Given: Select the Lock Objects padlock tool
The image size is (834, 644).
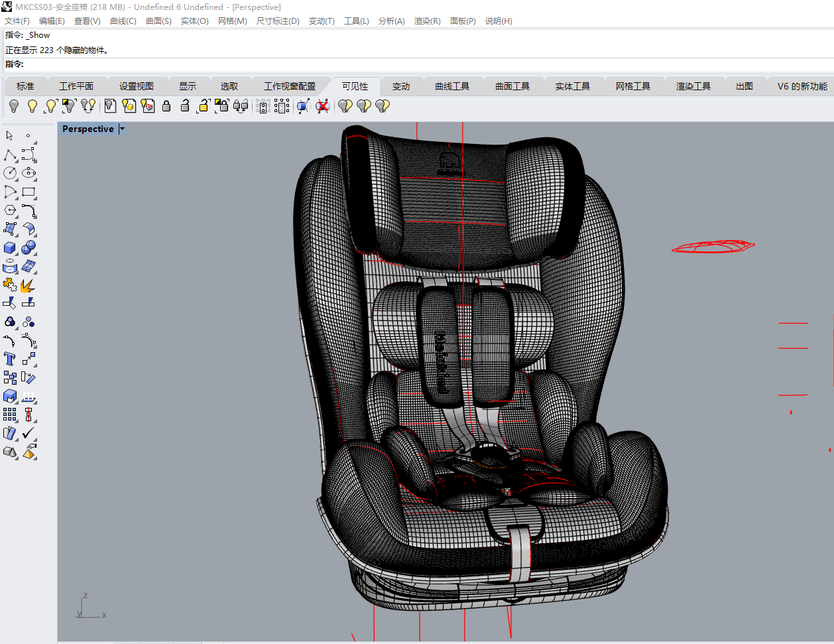Looking at the screenshot, I should coord(166,106).
